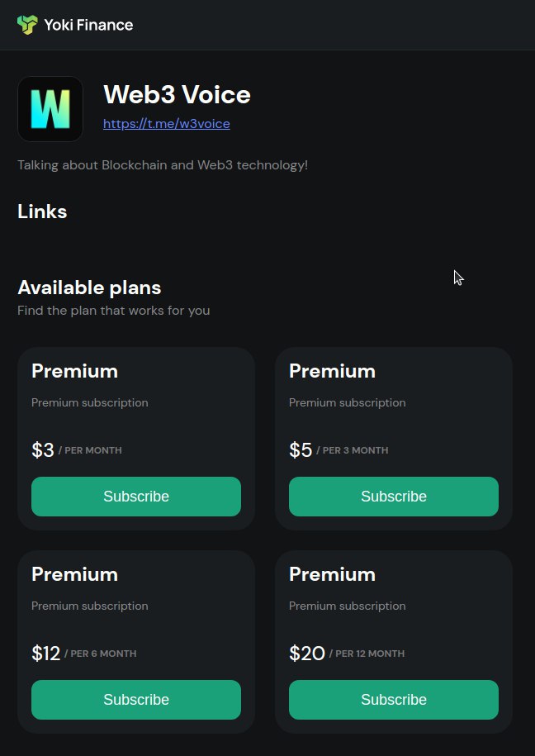Open the t.me/w3voice Telegram link
Image resolution: width=535 pixels, height=756 pixels.
(x=166, y=124)
